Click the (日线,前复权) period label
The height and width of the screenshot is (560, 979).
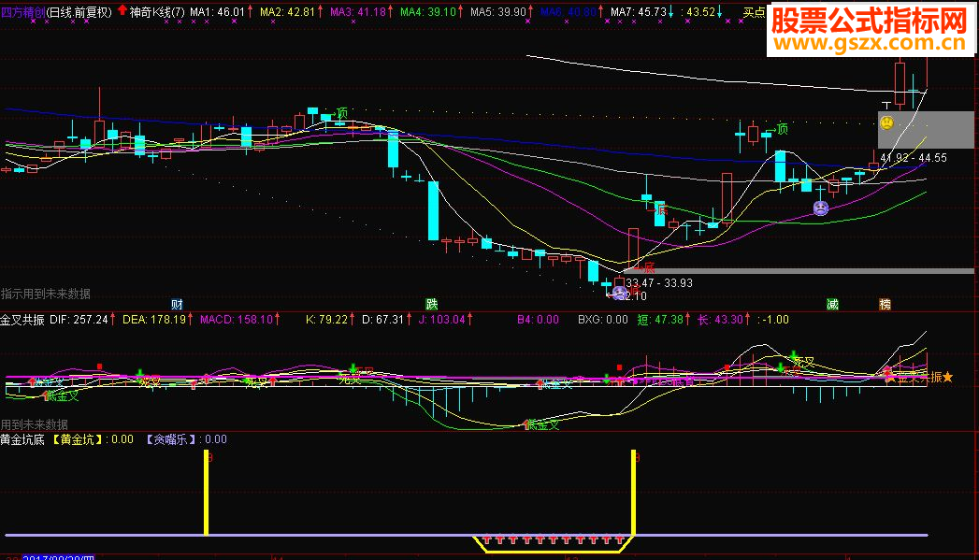[x=79, y=12]
